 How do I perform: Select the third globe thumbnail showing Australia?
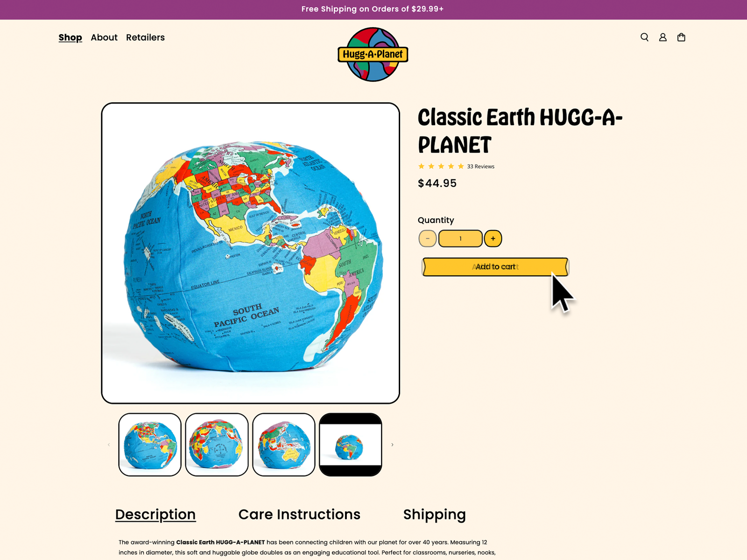(284, 445)
